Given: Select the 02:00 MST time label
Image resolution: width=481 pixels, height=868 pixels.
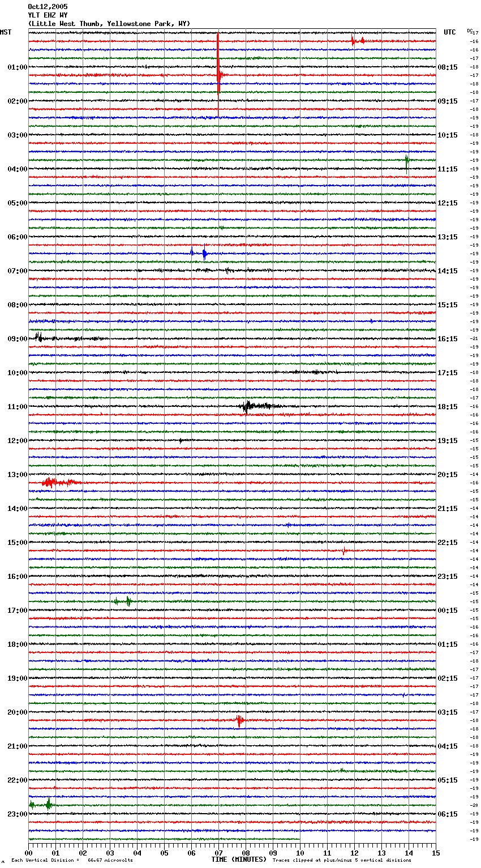Looking at the screenshot, I should coord(18,101).
